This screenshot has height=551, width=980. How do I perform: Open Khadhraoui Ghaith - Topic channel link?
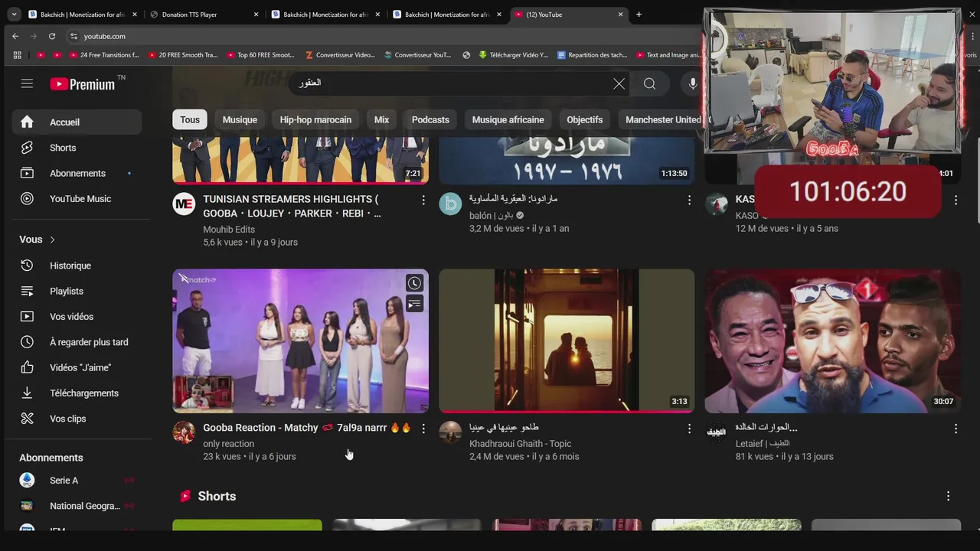pyautogui.click(x=520, y=444)
